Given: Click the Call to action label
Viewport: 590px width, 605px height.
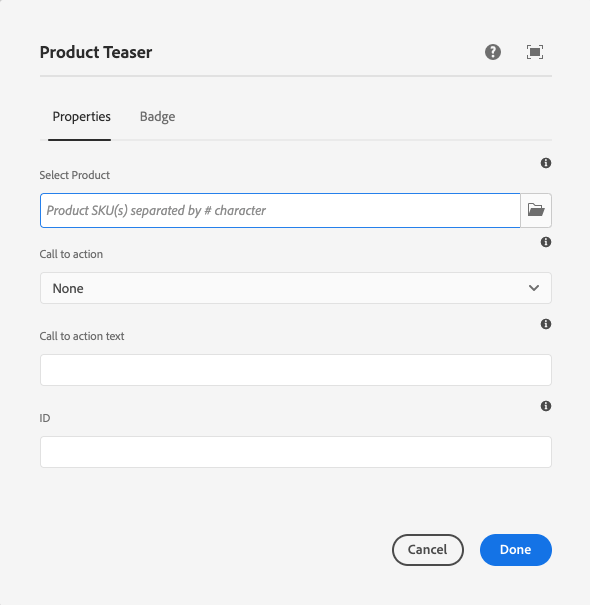Looking at the screenshot, I should coord(71,254).
